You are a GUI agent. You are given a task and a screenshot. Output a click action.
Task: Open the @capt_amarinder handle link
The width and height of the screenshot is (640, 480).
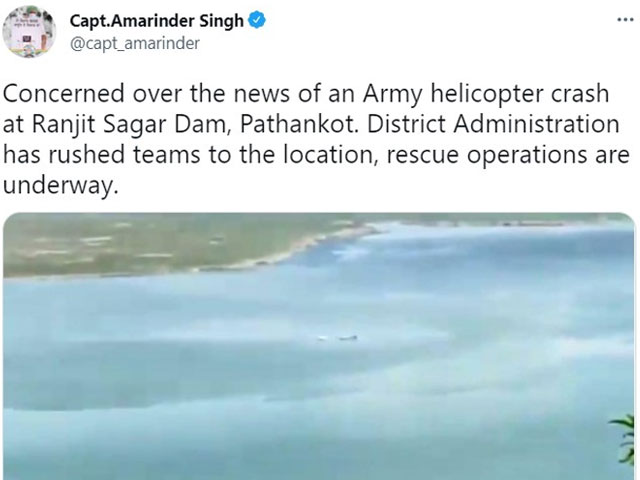coord(135,43)
